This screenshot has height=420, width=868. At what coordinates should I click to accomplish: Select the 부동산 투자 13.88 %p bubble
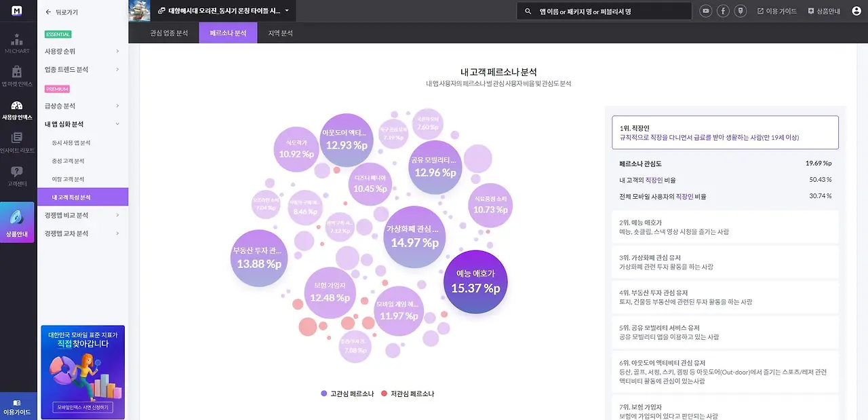(259, 259)
